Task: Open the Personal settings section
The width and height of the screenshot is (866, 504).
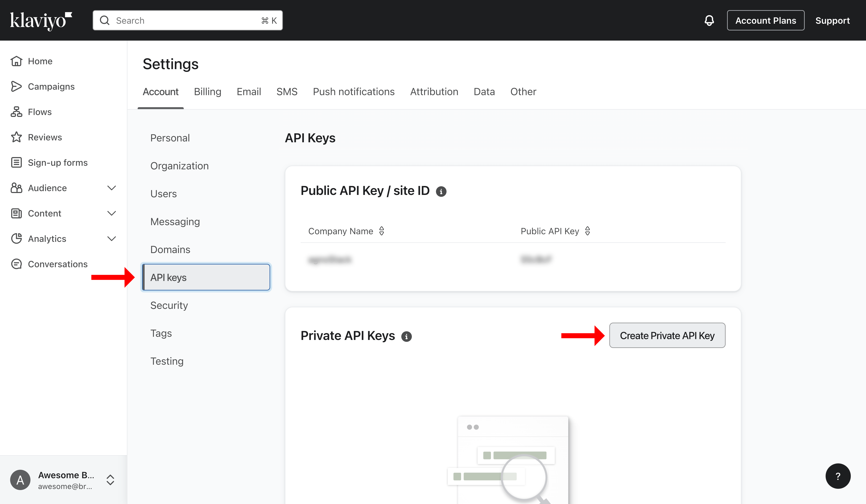Action: pyautogui.click(x=170, y=138)
